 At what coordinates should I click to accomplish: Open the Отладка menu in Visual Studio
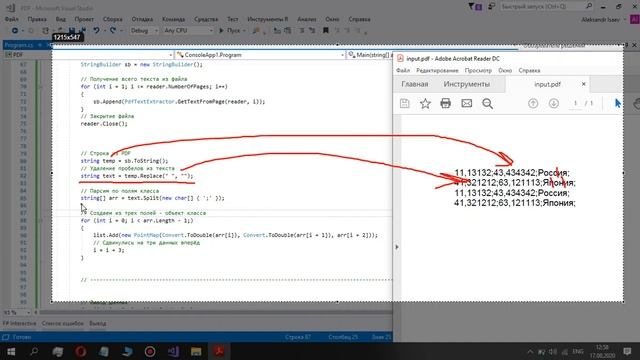pos(142,19)
